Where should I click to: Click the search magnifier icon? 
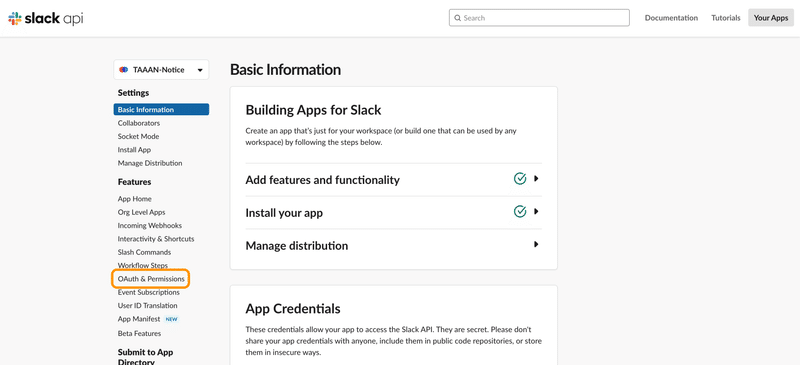point(458,18)
